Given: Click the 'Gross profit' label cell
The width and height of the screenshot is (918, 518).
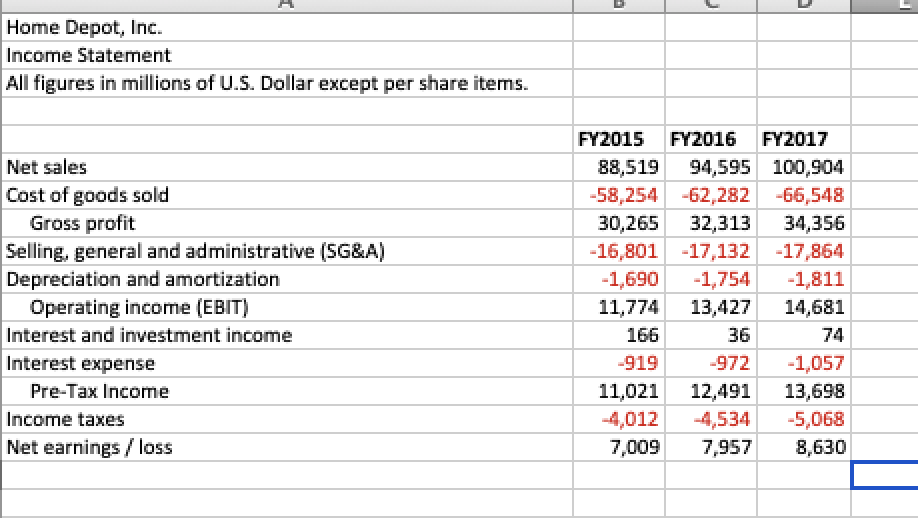Looking at the screenshot, I should coord(287,223).
